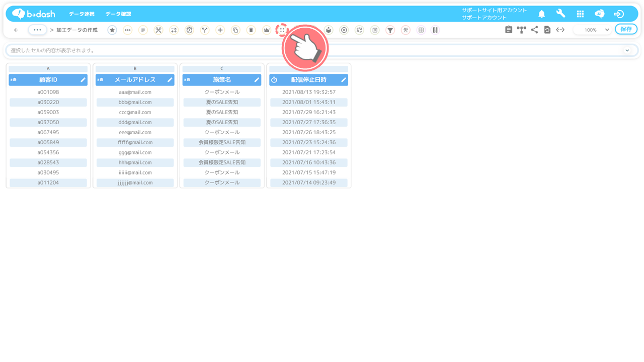Click the b→dash logo
Image resolution: width=644 pixels, height=362 pixels.
(34, 14)
